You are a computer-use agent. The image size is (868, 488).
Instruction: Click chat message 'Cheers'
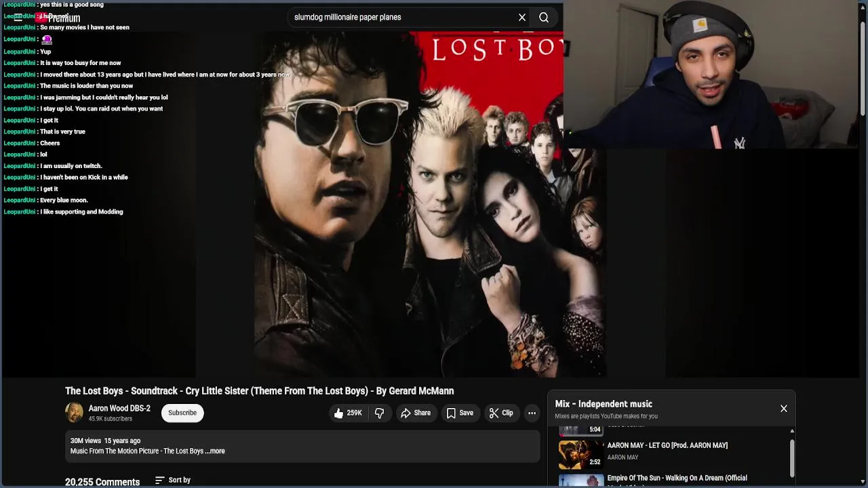50,143
